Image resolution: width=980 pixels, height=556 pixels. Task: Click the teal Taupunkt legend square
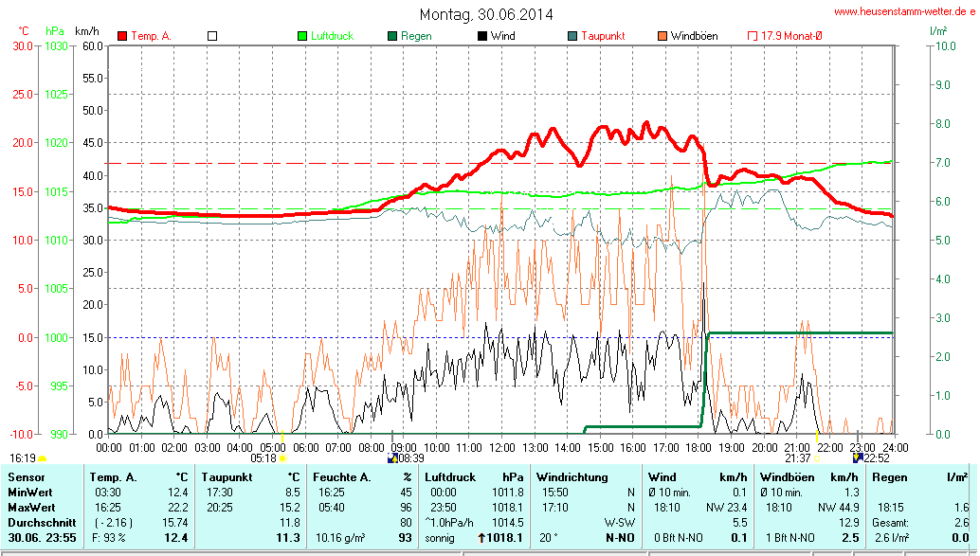(572, 36)
